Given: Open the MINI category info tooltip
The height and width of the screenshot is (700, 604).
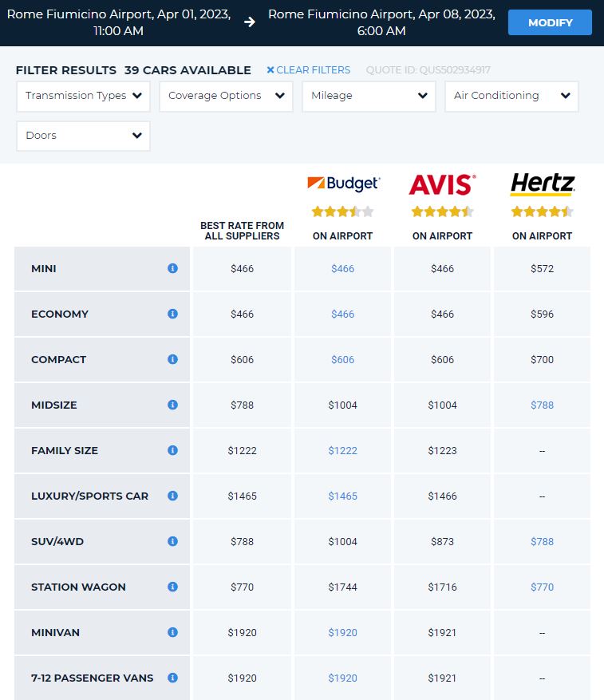Looking at the screenshot, I should (x=172, y=269).
